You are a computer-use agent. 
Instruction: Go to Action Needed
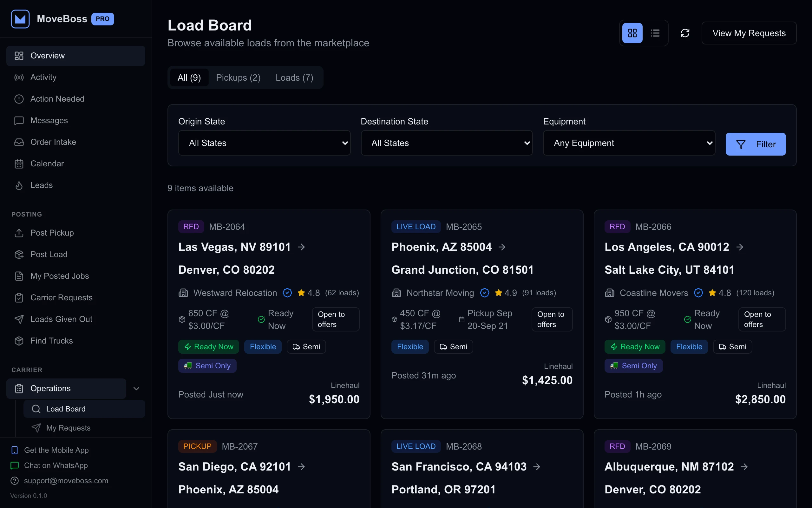pyautogui.click(x=76, y=99)
